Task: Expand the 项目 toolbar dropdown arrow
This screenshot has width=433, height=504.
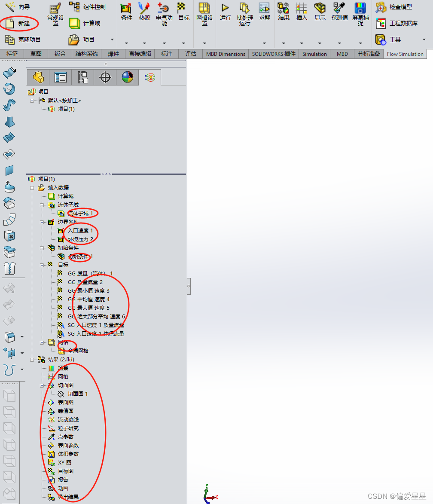Action: point(112,40)
